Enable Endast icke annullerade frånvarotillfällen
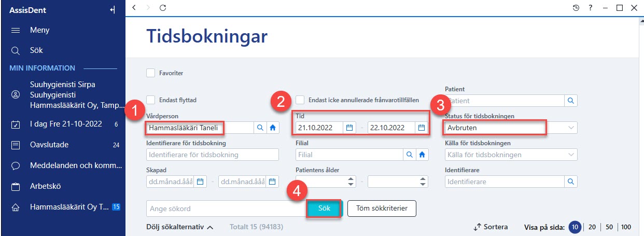The image size is (644, 236). (300, 100)
